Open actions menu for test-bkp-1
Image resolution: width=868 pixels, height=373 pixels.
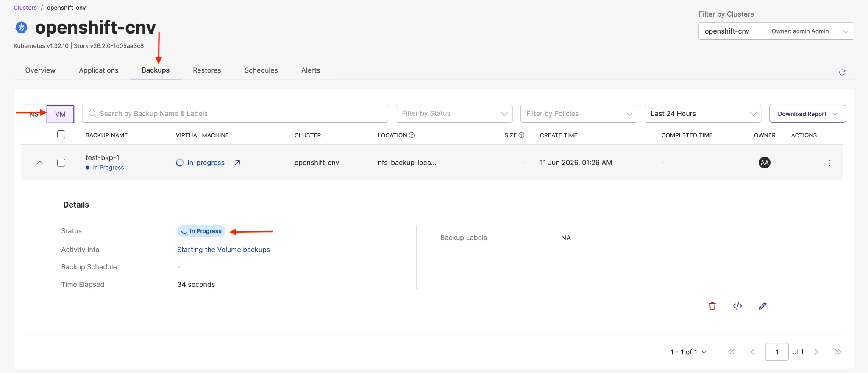(x=829, y=163)
